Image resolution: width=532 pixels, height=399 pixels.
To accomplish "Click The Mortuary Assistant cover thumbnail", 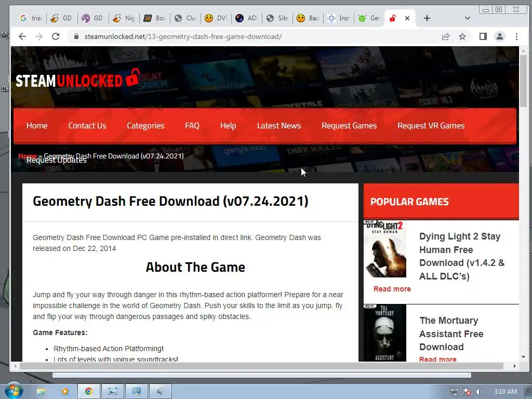I will pos(385,333).
